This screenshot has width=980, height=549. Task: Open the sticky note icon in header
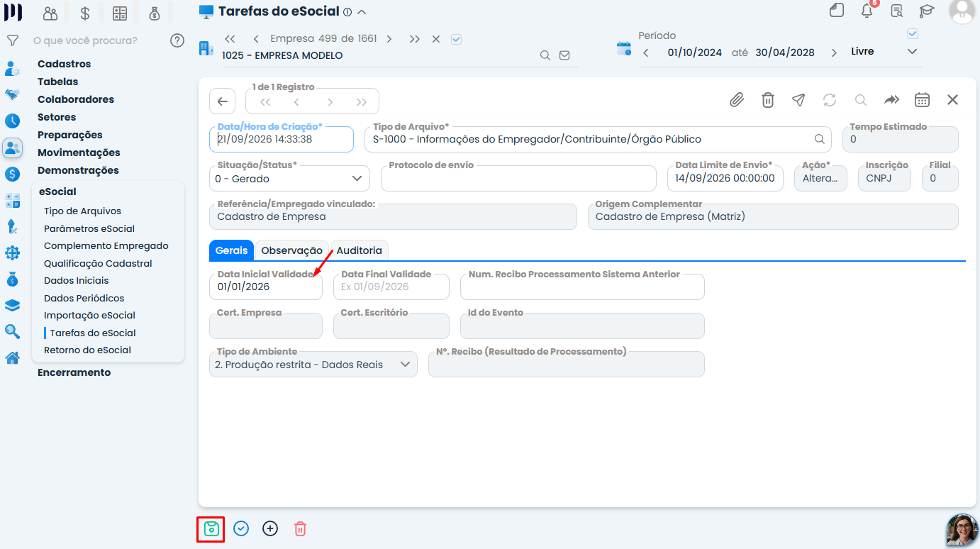tap(837, 11)
